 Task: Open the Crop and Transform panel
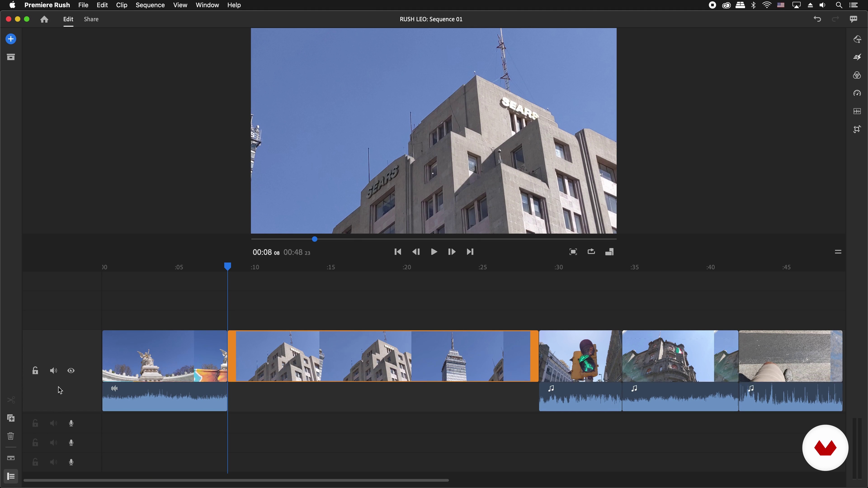(x=857, y=129)
